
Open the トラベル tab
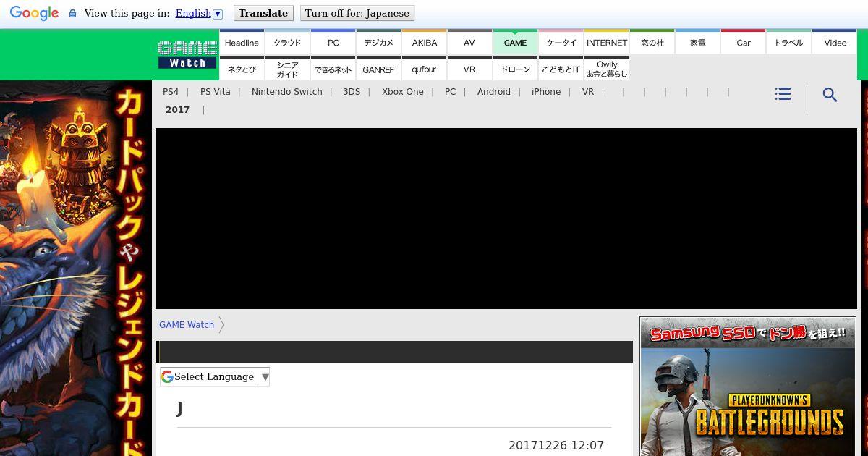pos(788,42)
